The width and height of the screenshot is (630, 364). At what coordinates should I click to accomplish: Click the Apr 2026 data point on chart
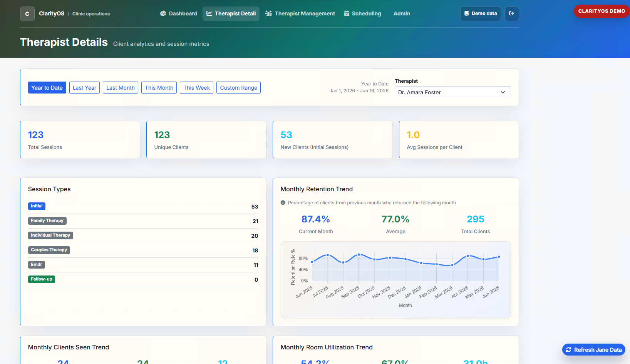468,256
